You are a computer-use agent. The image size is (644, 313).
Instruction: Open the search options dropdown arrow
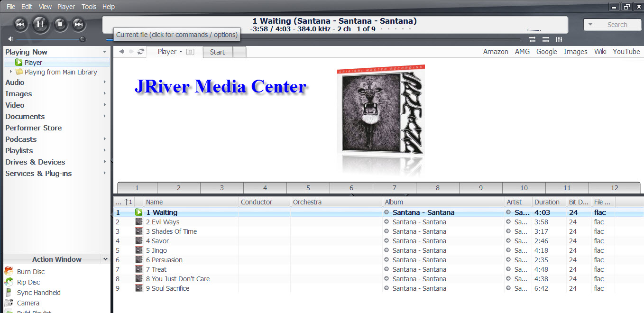click(x=590, y=25)
